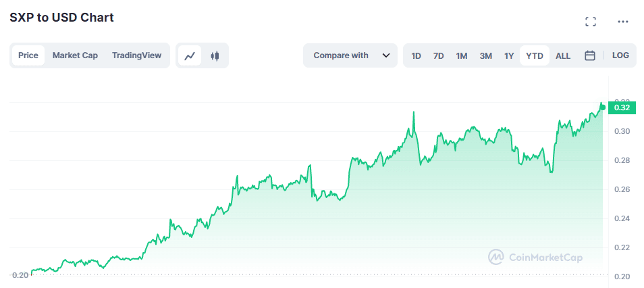Expand the Compare with dropdown
Image resolution: width=644 pixels, height=288 pixels.
pos(350,55)
